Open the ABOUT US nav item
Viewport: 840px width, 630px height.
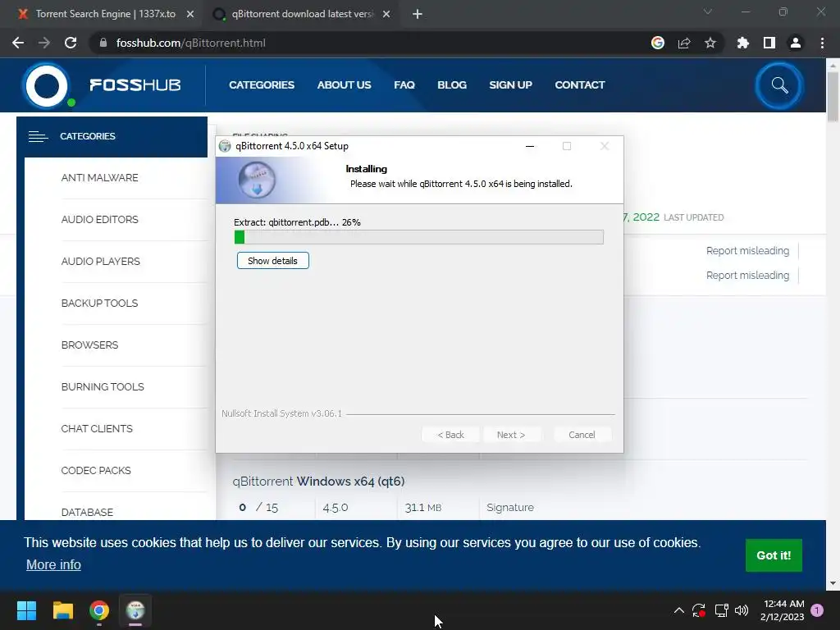(344, 85)
